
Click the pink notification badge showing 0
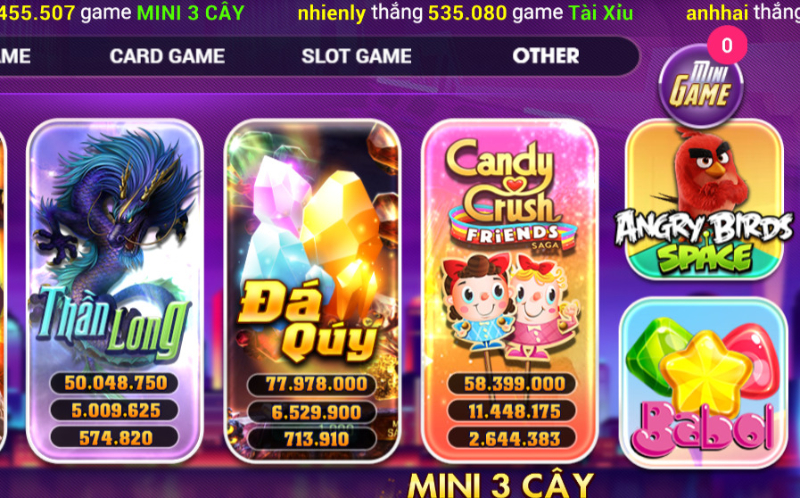[x=727, y=45]
